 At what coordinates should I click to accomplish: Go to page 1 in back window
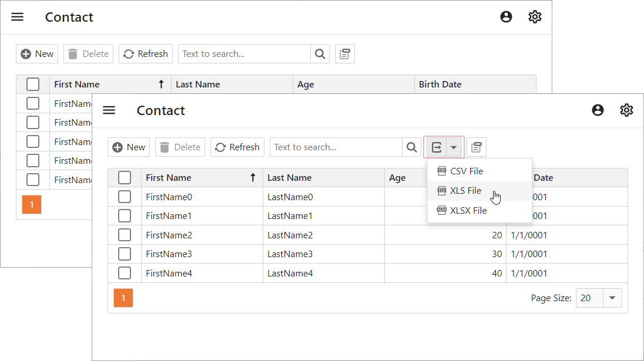(32, 205)
